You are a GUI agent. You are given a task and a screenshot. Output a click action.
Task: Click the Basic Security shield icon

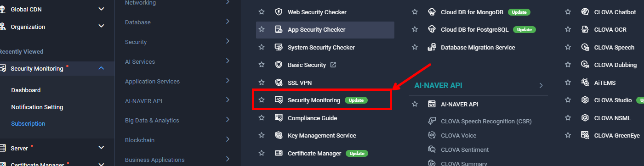(x=279, y=65)
